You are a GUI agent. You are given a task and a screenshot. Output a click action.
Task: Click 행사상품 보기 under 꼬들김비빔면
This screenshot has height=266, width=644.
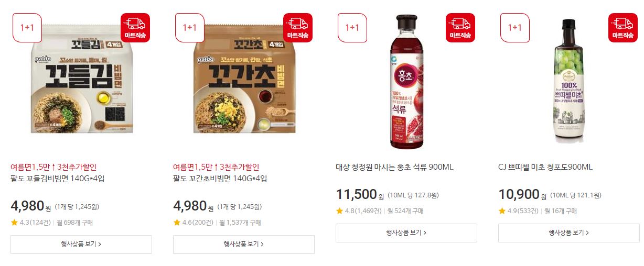[81, 244]
